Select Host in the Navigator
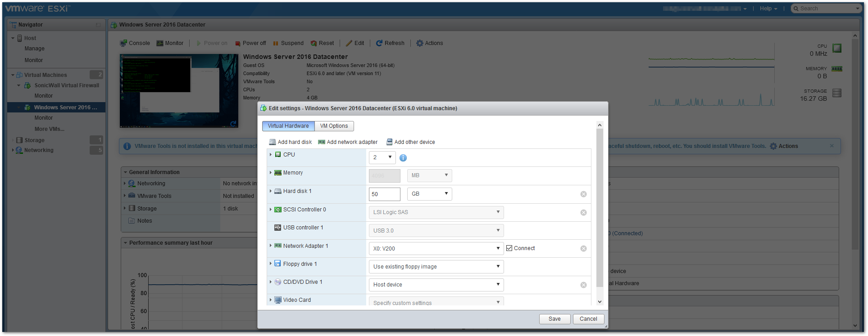The image size is (868, 336). [30, 38]
